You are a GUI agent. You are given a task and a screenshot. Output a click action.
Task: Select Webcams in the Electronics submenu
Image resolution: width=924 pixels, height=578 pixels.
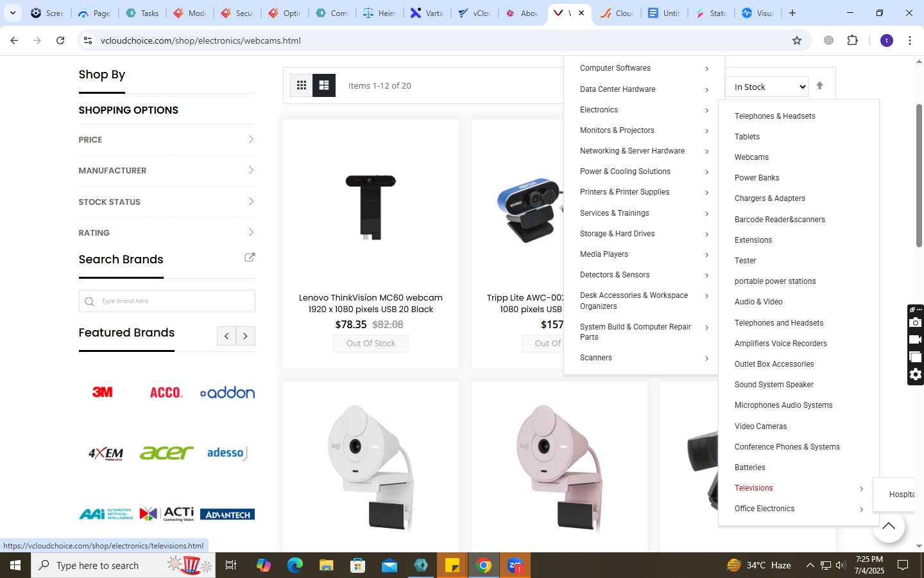(x=751, y=157)
